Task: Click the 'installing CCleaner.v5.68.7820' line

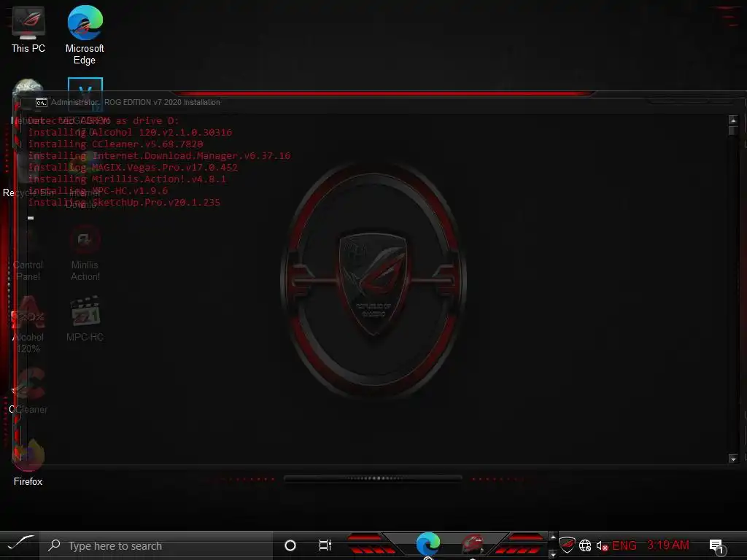Action: [116, 144]
